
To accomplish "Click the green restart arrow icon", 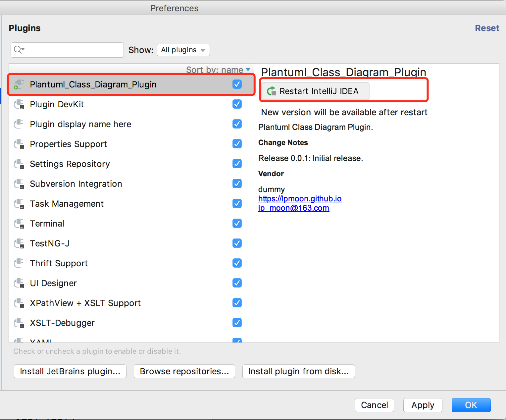I will click(272, 91).
